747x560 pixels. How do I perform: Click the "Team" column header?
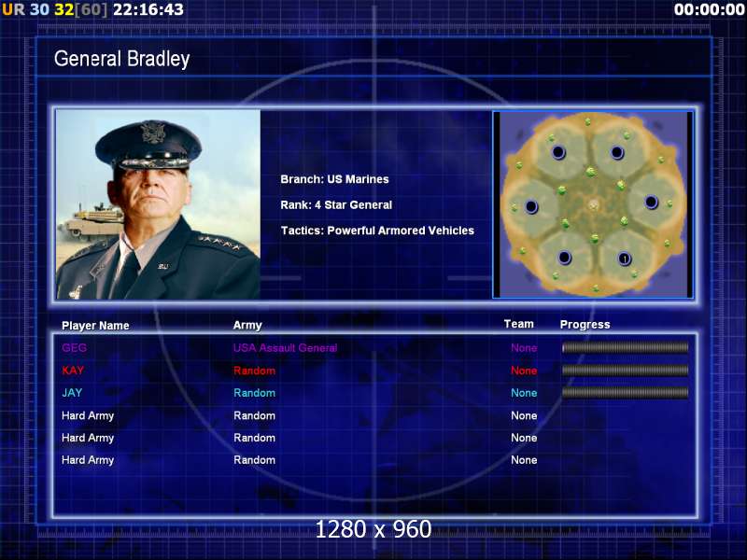coord(519,324)
